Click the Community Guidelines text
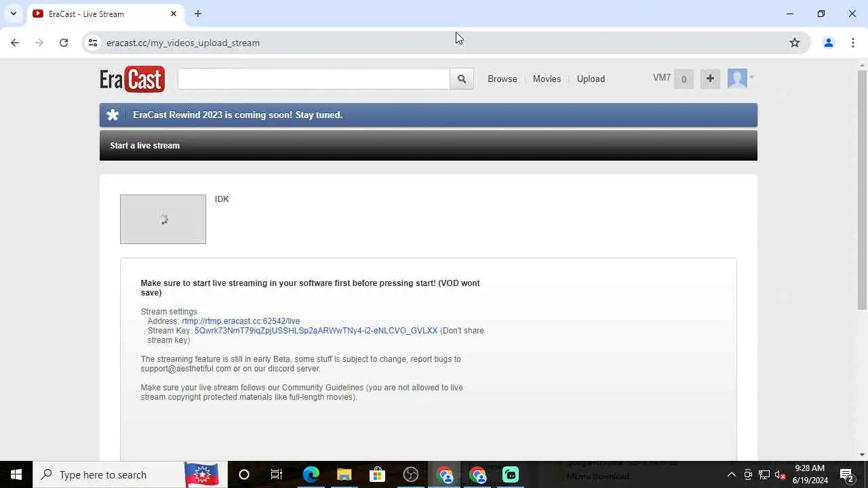868x488 pixels. [323, 387]
